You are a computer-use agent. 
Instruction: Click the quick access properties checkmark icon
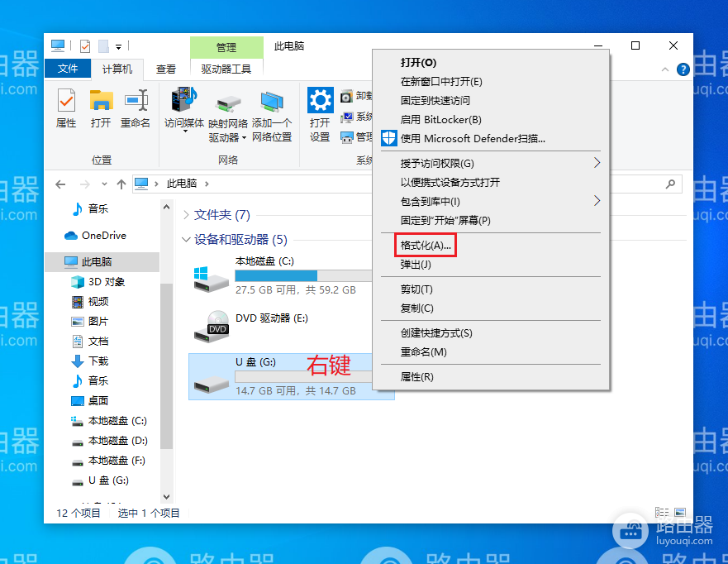click(x=85, y=46)
